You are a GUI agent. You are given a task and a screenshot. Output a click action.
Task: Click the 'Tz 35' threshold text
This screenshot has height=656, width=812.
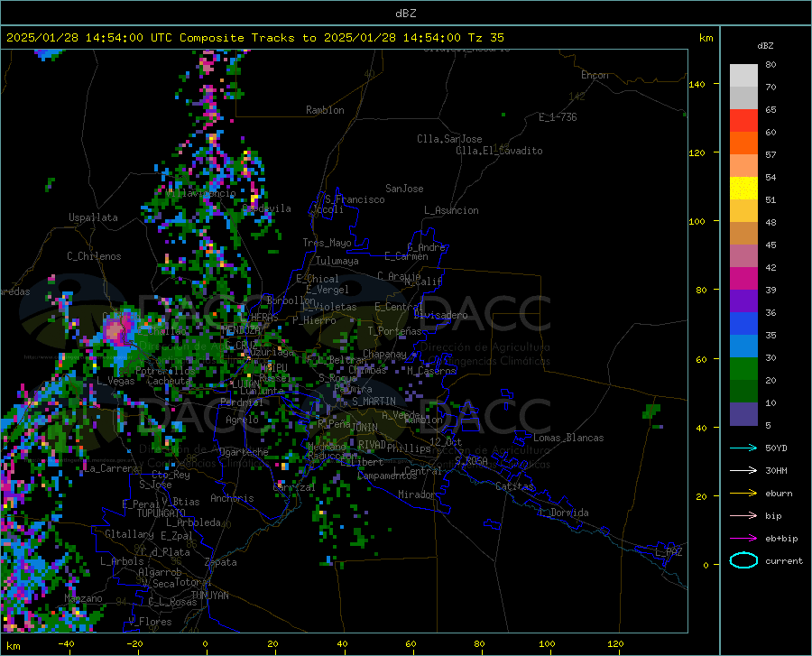tap(486, 38)
